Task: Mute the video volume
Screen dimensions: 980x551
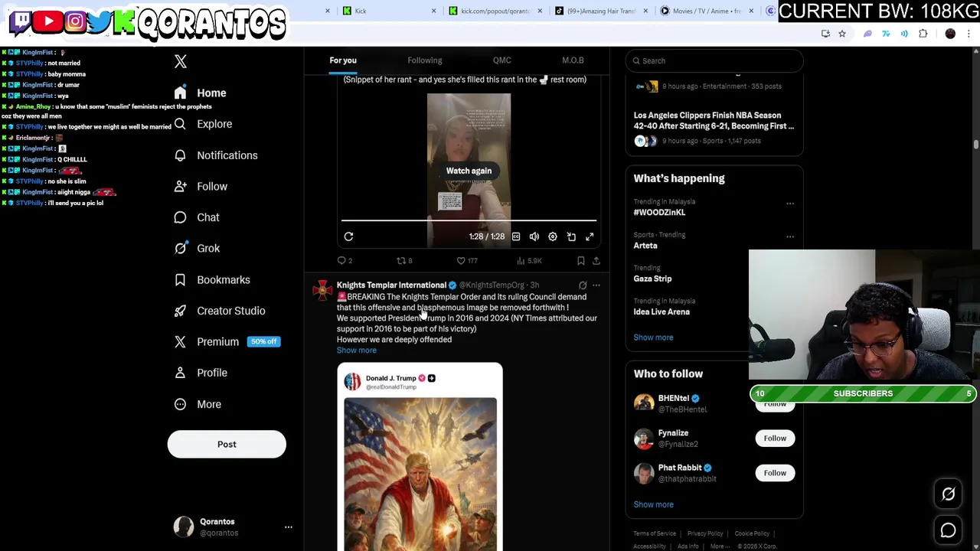Action: coord(534,236)
